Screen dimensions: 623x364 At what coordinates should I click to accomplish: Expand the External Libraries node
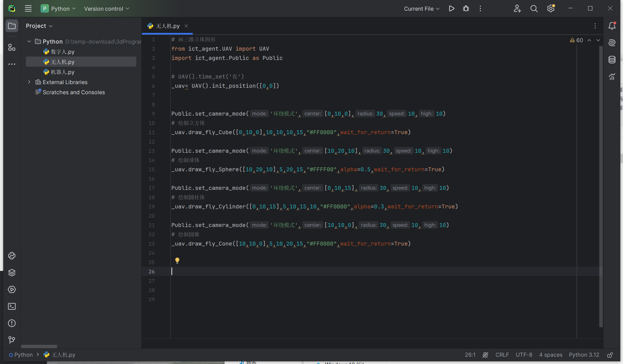point(29,82)
